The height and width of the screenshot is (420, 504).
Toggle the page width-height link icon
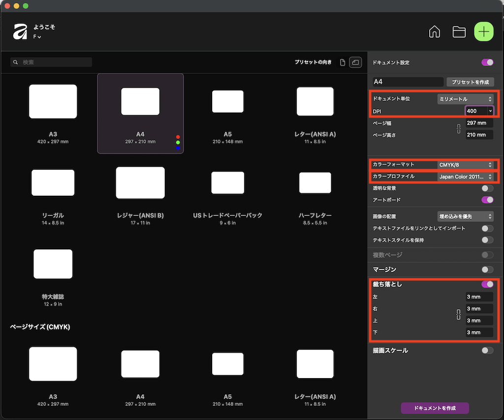point(459,129)
